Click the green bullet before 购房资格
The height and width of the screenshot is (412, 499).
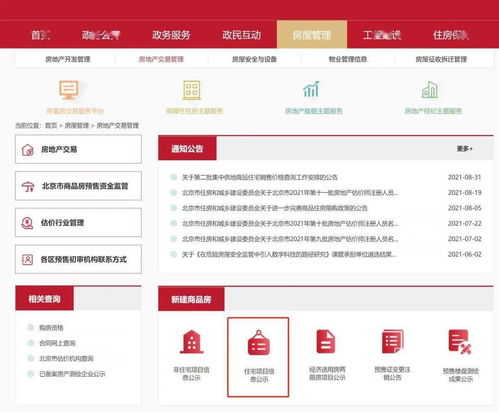point(31,327)
